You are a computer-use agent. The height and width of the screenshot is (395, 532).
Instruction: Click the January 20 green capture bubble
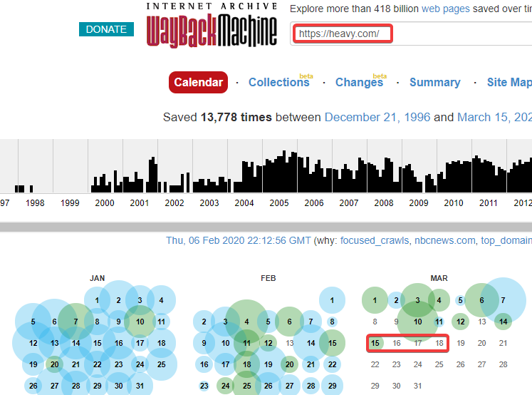tap(54, 364)
